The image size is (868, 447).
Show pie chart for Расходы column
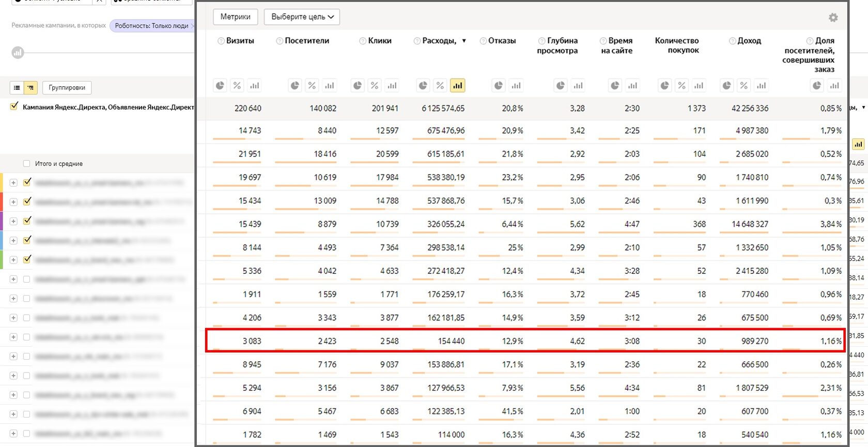point(423,86)
